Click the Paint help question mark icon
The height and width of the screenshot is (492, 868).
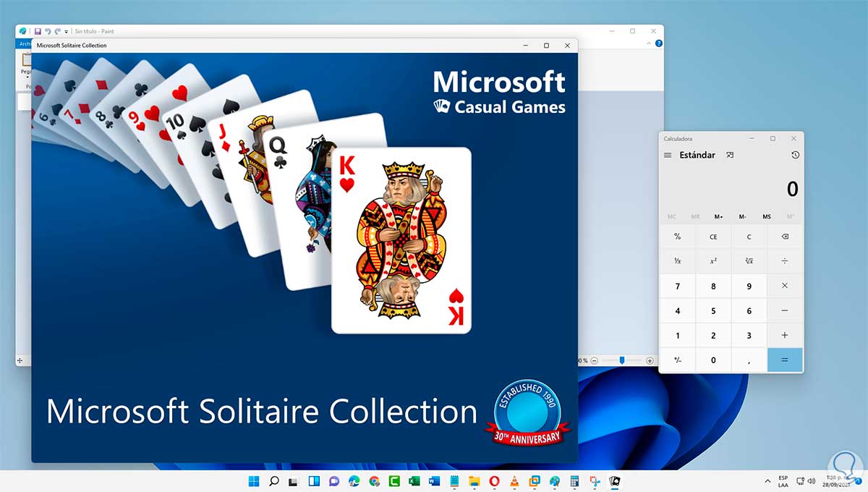[658, 43]
